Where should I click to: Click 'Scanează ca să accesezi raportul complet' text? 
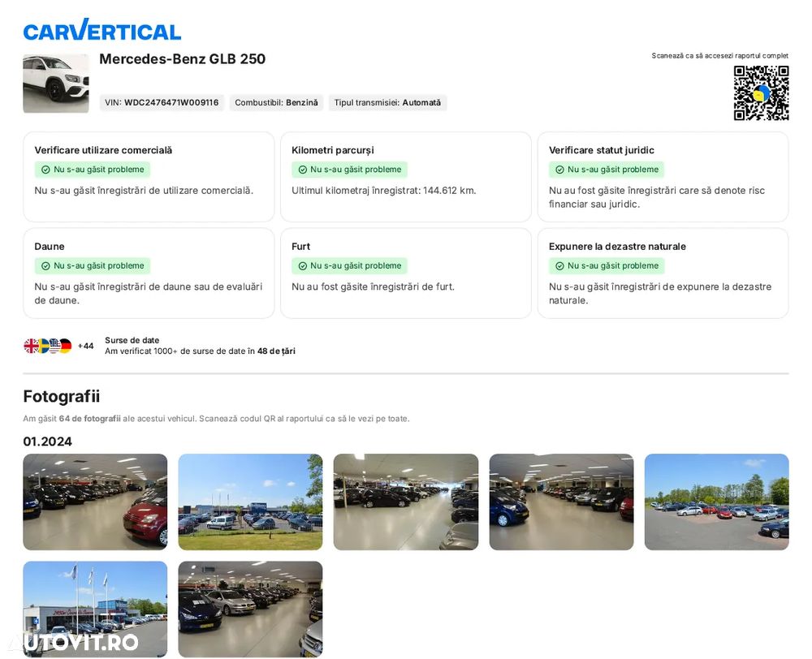(x=719, y=55)
